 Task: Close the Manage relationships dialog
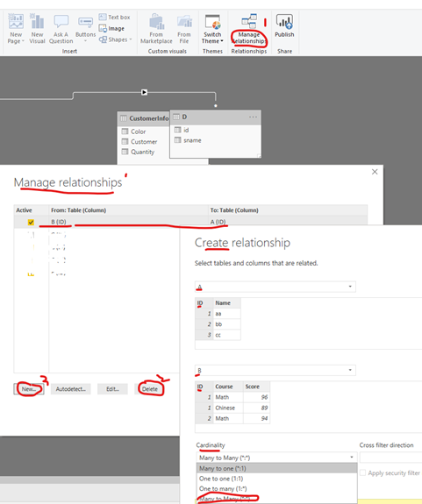pyautogui.click(x=375, y=172)
